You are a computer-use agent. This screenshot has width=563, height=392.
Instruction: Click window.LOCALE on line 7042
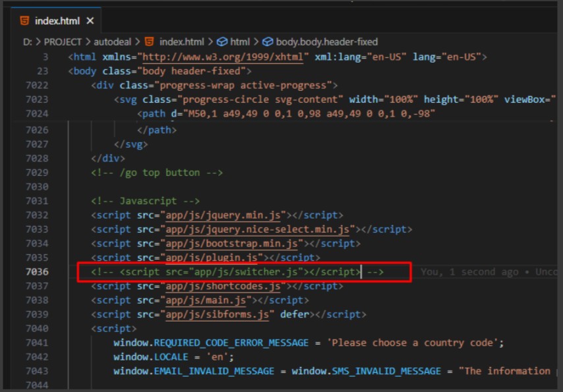(x=151, y=357)
